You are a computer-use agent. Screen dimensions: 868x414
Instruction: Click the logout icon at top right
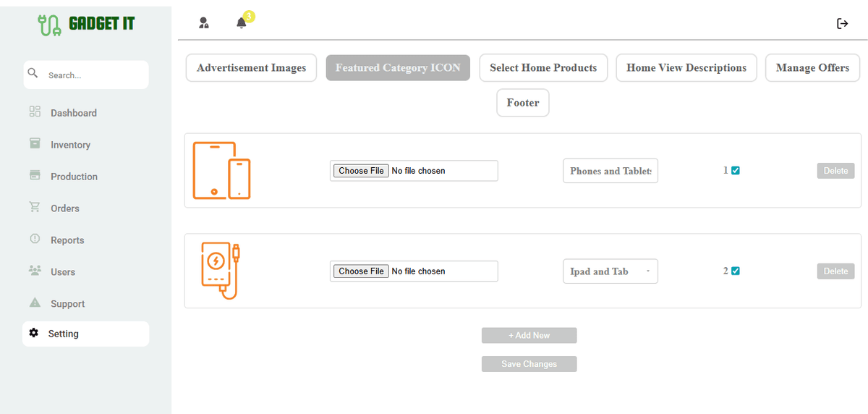tap(842, 24)
